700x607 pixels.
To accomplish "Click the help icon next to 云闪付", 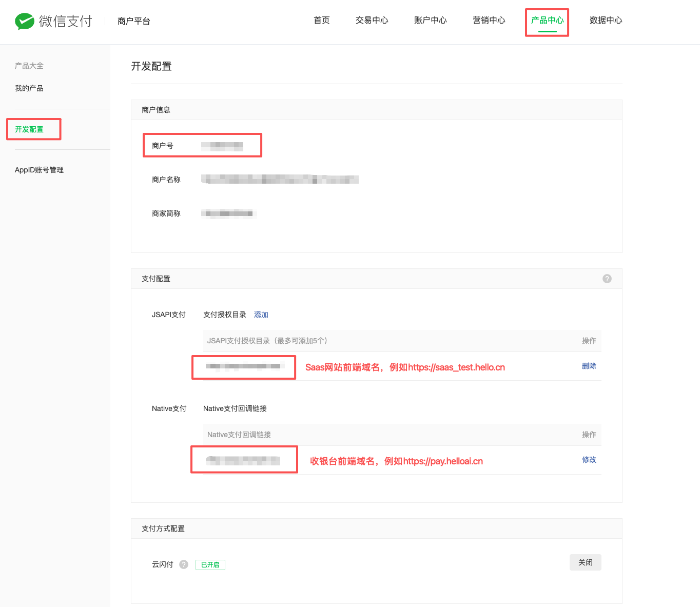I will pos(184,564).
